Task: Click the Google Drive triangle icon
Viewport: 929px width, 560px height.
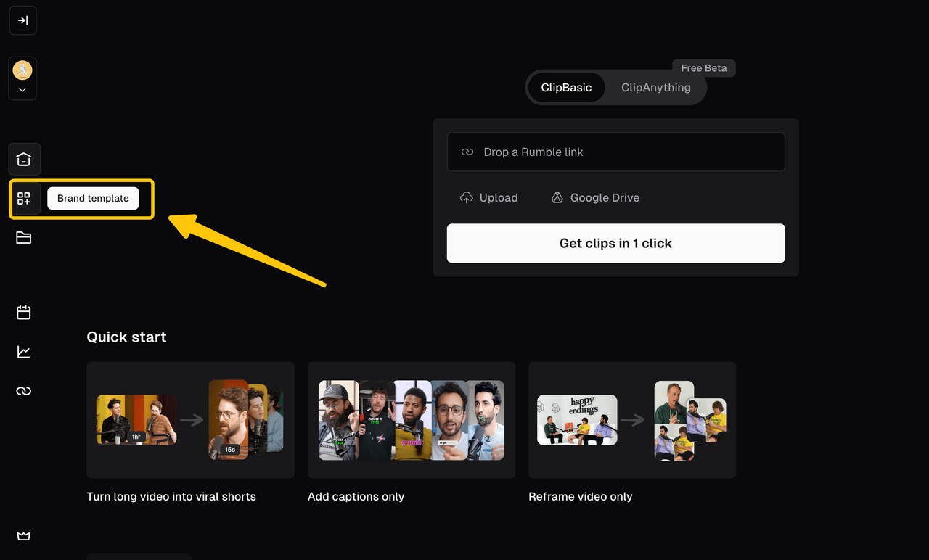Action: 557,197
